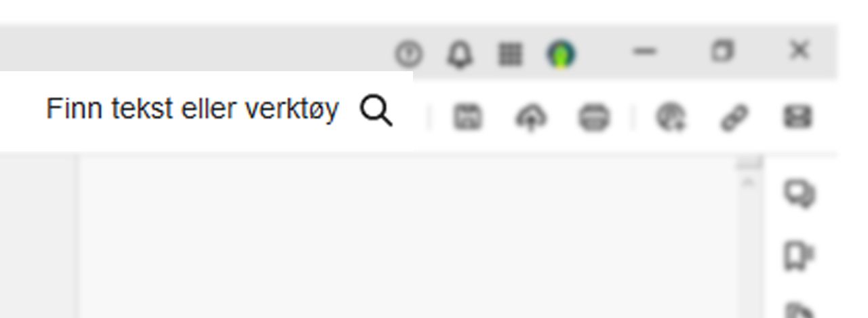Image resolution: width=868 pixels, height=318 pixels.
Task: Open the user profile avatar
Action: click(x=561, y=54)
